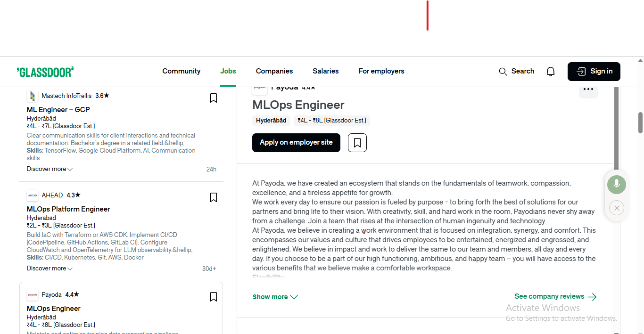Open notifications via the bell icon

(550, 71)
